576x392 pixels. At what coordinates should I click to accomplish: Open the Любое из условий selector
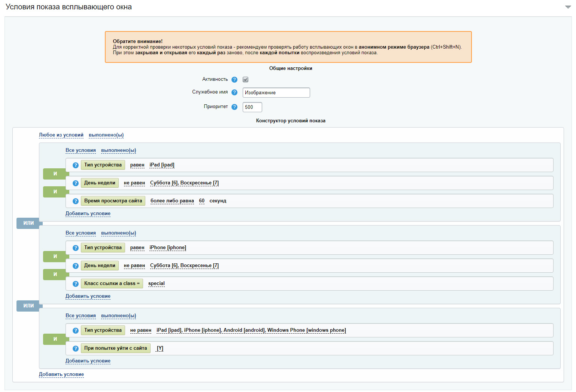coord(61,135)
